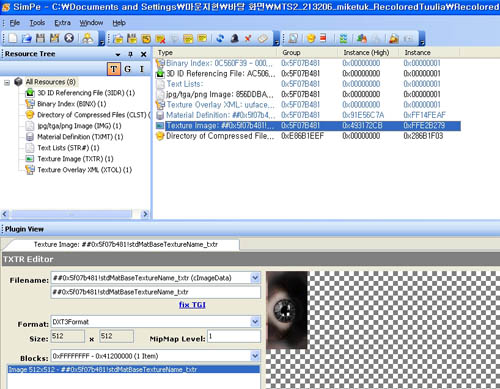Sort by the Group column header

tap(307, 52)
